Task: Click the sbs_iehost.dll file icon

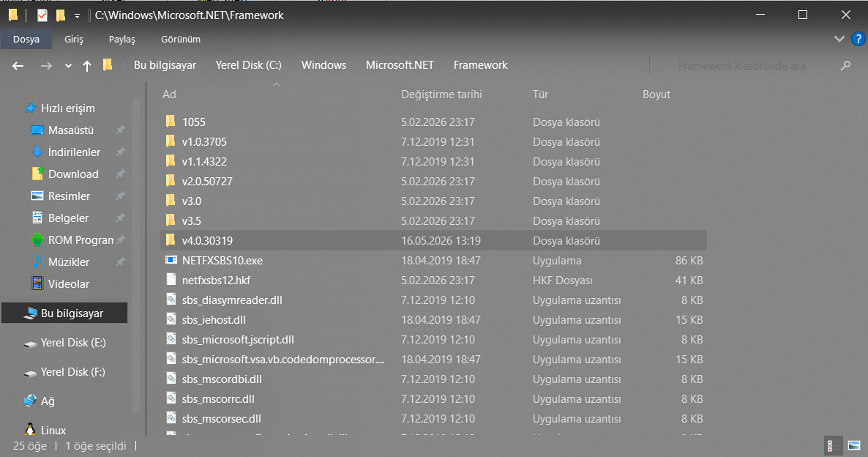Action: 171,319
